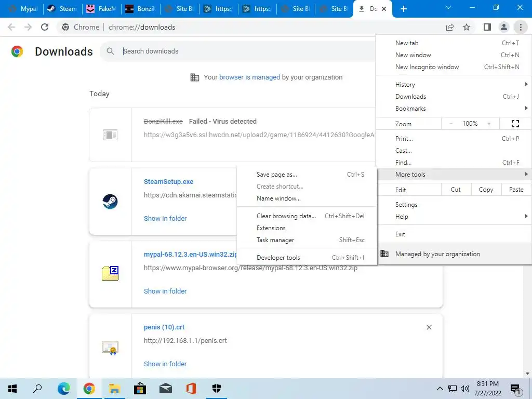Click the share page icon in address bar
The height and width of the screenshot is (399, 532).
coord(450,27)
